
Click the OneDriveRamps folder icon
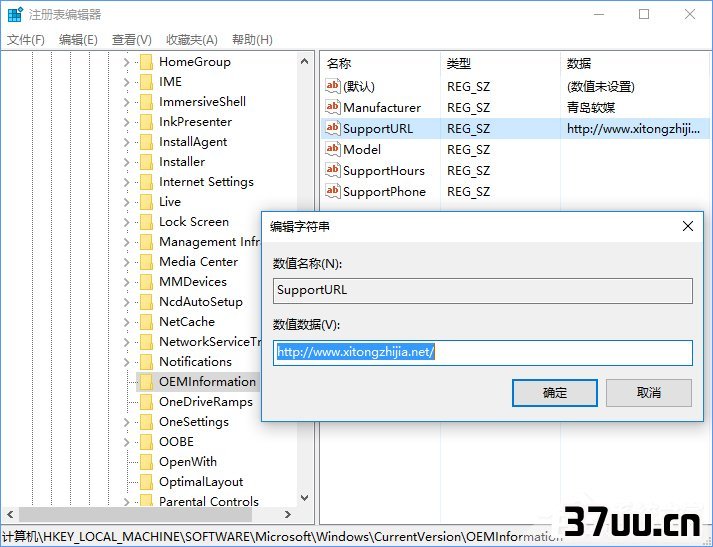pos(146,402)
